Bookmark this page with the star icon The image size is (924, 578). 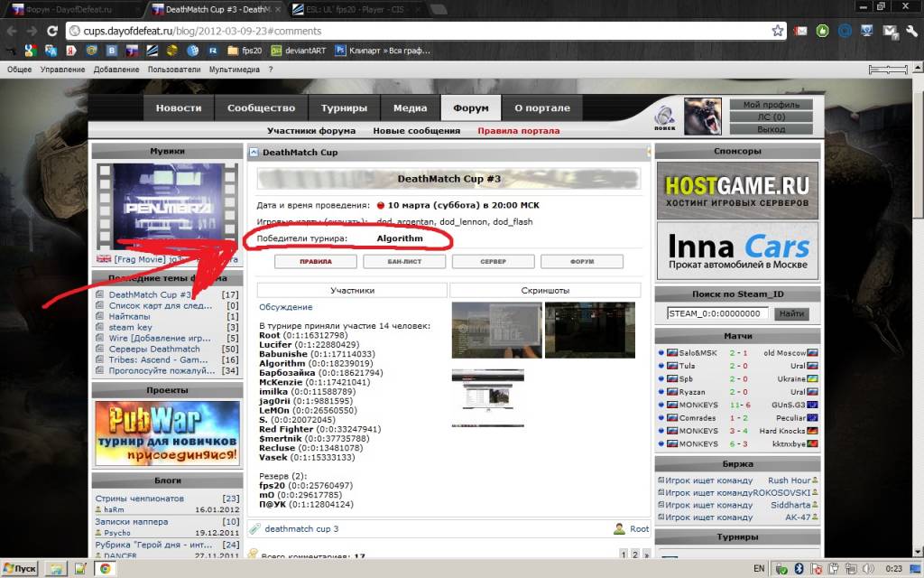[x=778, y=31]
